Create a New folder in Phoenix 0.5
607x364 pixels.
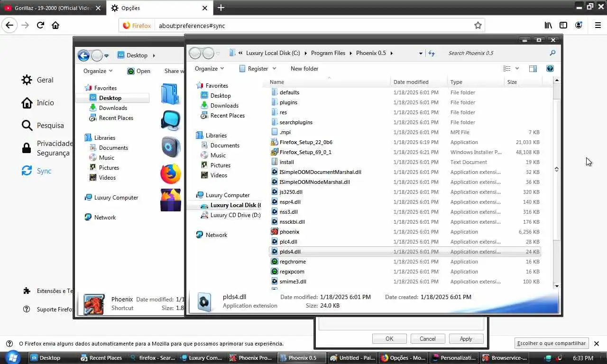304,68
